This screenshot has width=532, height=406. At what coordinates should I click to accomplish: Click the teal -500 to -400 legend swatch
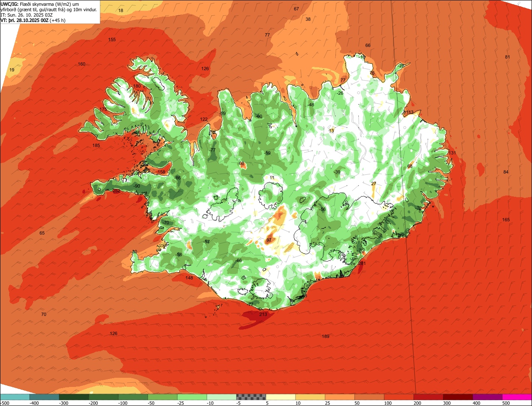point(15,397)
